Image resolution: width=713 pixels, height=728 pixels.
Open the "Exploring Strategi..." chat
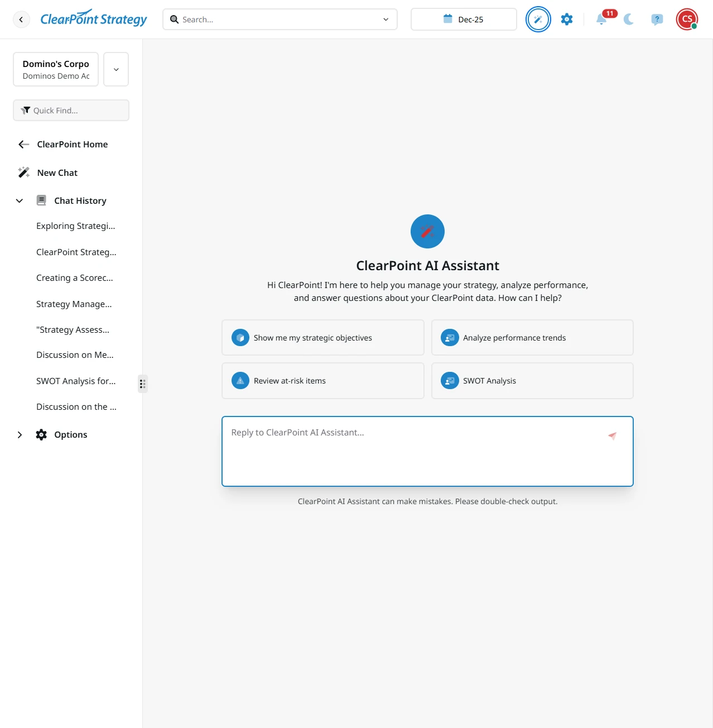(76, 226)
